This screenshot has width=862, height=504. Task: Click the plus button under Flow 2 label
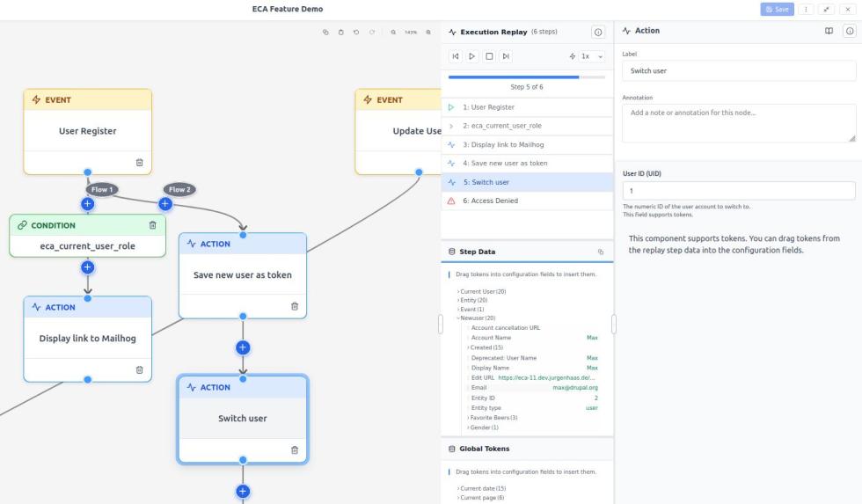[165, 204]
